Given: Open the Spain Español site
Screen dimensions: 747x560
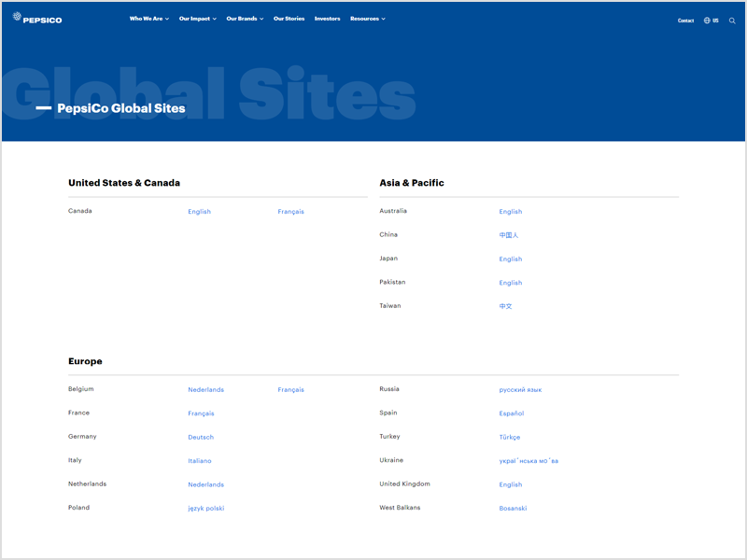Looking at the screenshot, I should pos(511,413).
